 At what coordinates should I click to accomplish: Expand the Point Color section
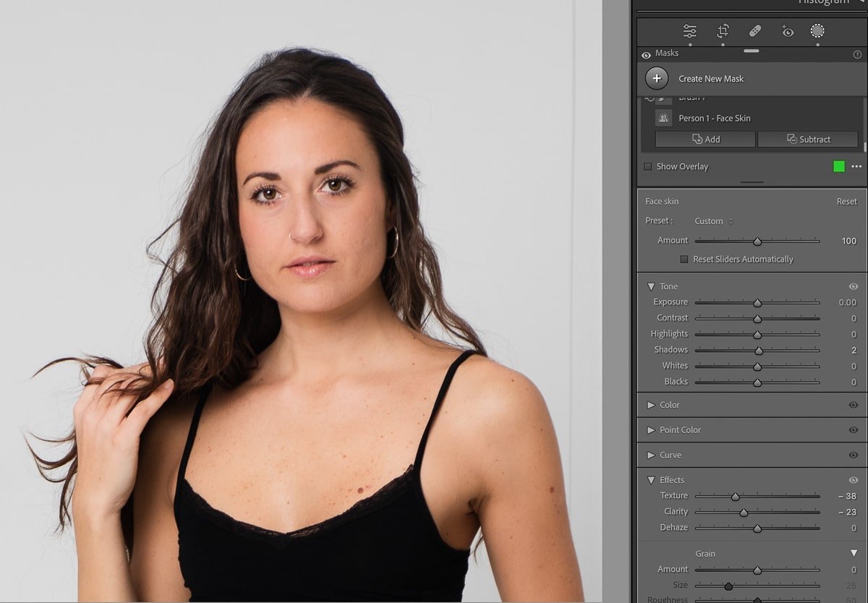click(x=650, y=429)
